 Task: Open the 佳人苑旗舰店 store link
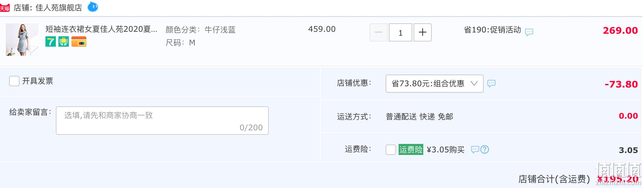click(58, 8)
